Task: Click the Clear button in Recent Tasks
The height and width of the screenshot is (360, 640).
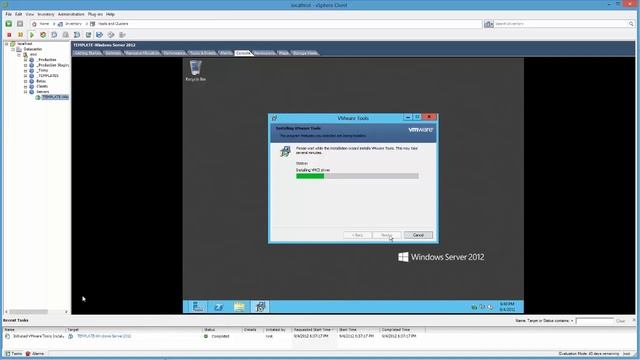Action: point(620,321)
